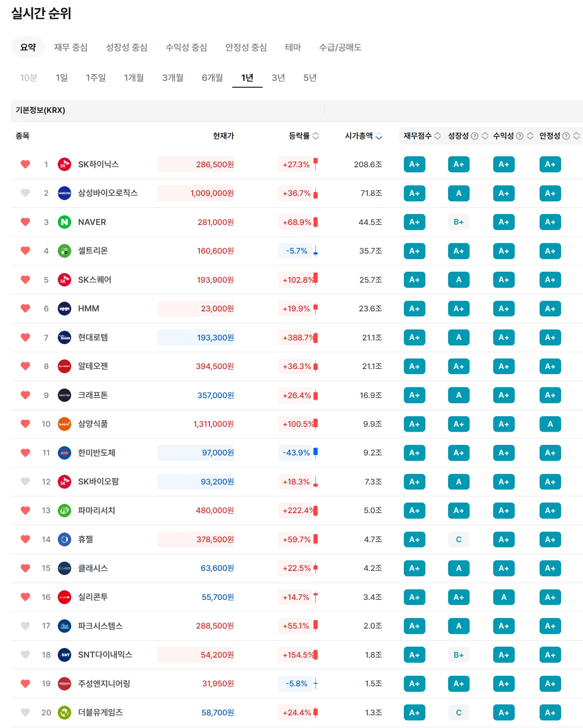This screenshot has width=583, height=728.
Task: Open the SK하이닉스 stock name link
Action: click(98, 164)
